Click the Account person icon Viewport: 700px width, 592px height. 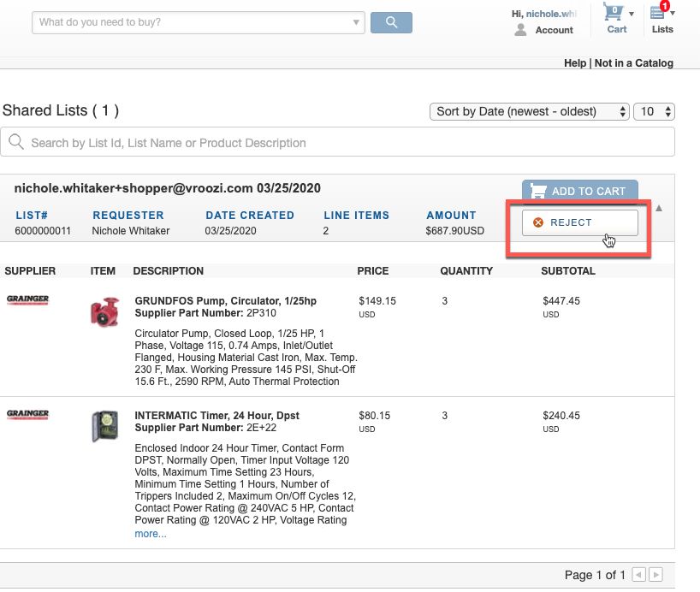pyautogui.click(x=520, y=30)
